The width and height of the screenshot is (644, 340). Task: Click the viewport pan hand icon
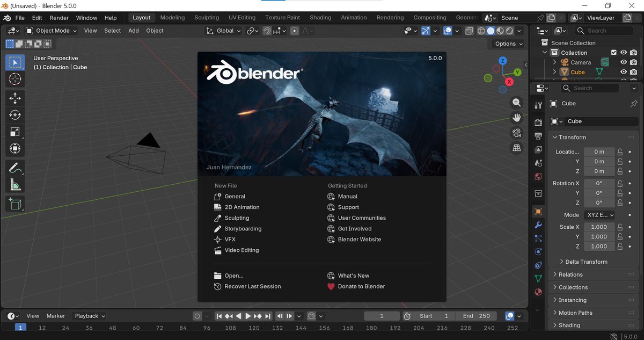(517, 118)
